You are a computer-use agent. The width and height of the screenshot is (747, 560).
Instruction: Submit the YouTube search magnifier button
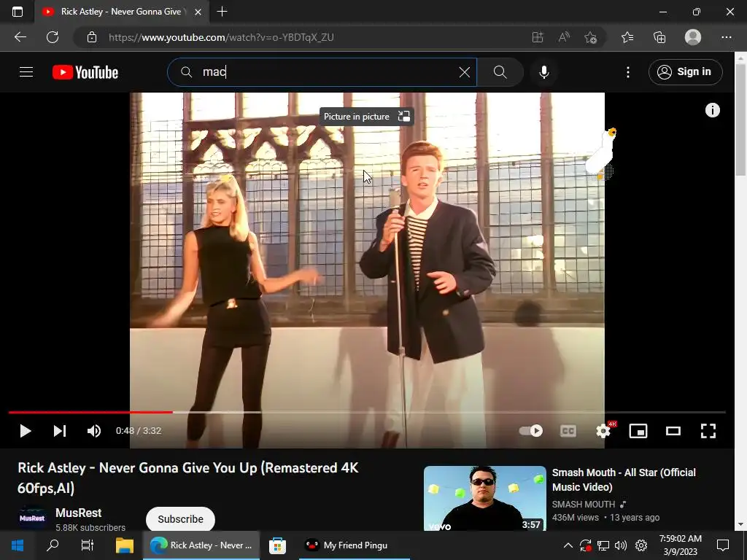pos(500,72)
